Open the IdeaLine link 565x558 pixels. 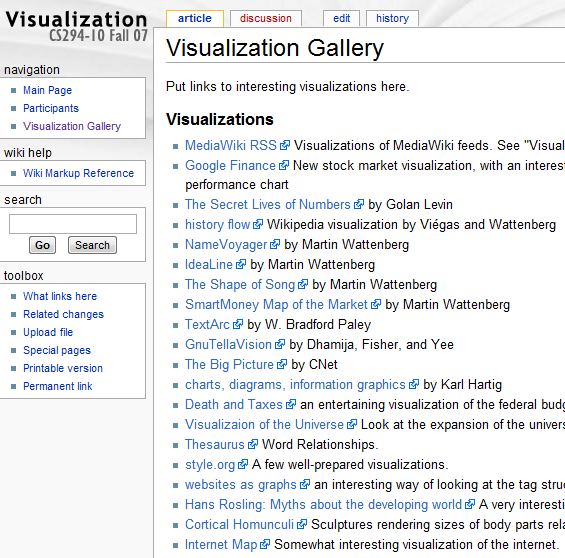[x=209, y=265]
